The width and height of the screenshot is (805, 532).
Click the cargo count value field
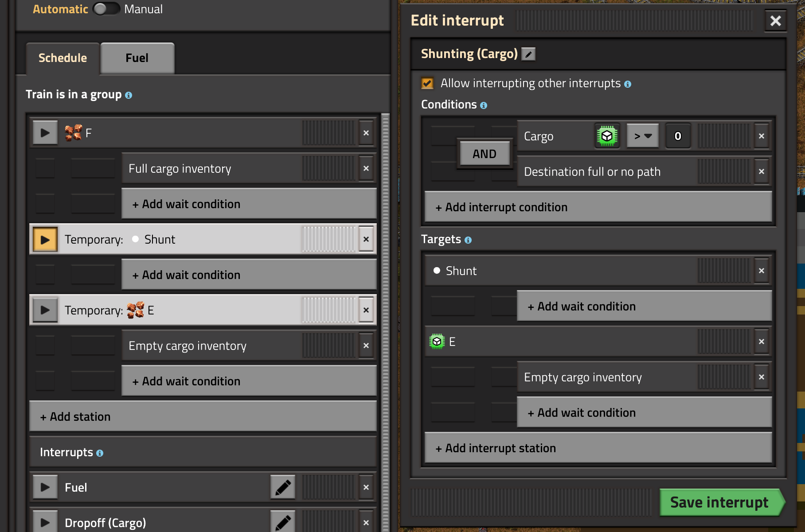677,136
